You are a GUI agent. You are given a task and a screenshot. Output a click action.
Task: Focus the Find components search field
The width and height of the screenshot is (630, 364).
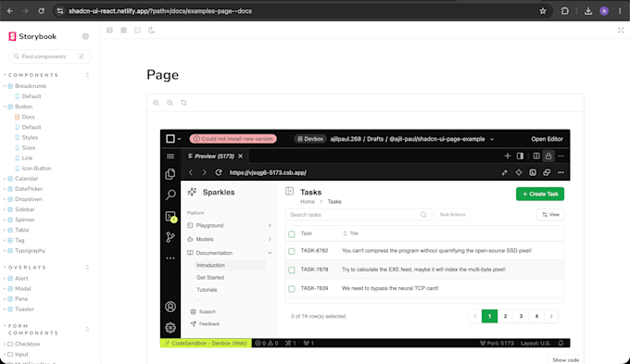(x=50, y=56)
